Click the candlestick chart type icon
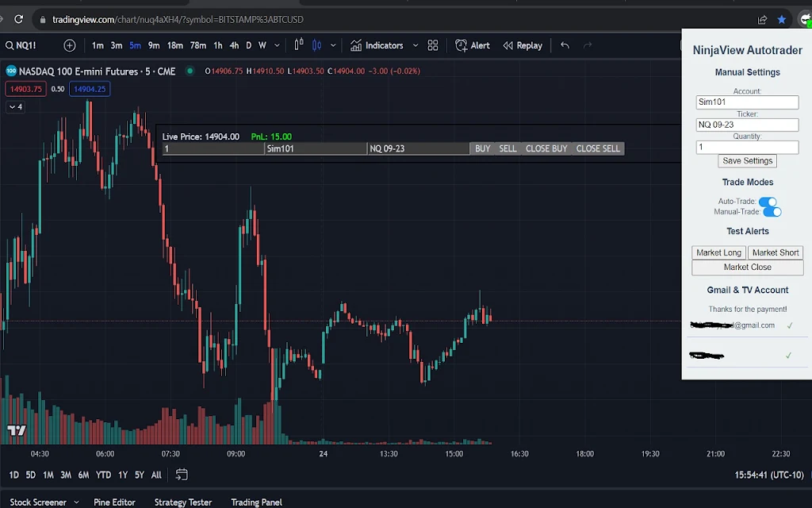Image resolution: width=812 pixels, height=508 pixels. (x=317, y=45)
